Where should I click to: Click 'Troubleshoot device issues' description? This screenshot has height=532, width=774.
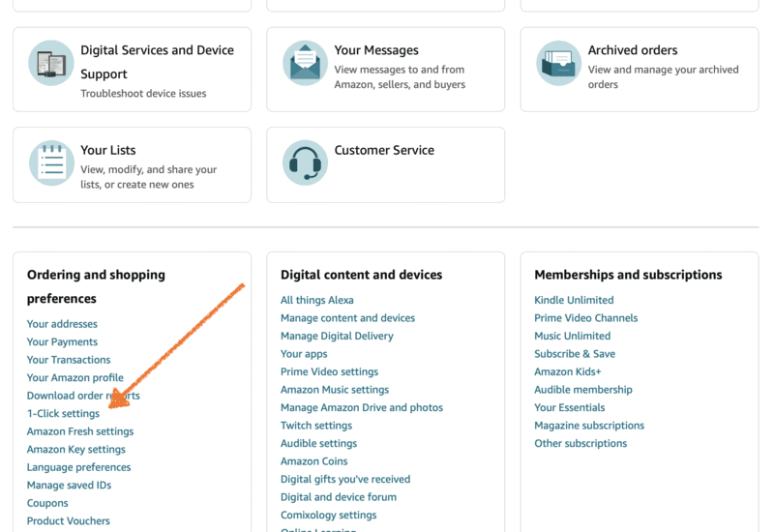(143, 94)
